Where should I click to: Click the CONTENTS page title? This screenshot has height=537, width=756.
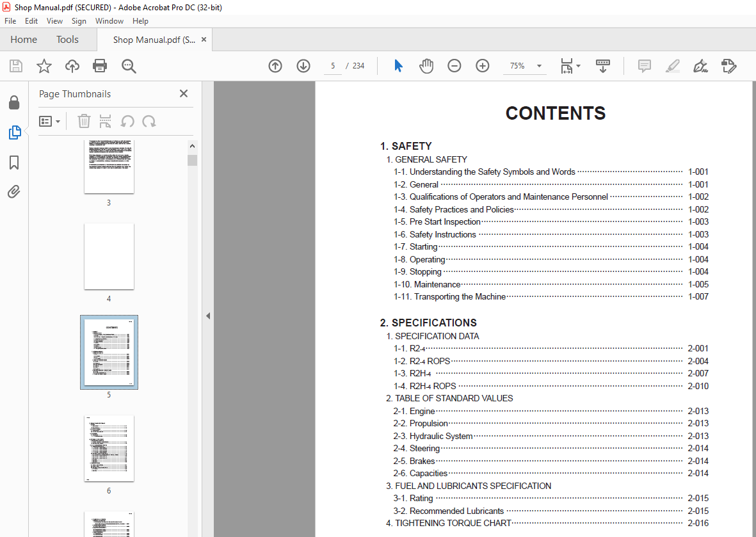point(556,114)
